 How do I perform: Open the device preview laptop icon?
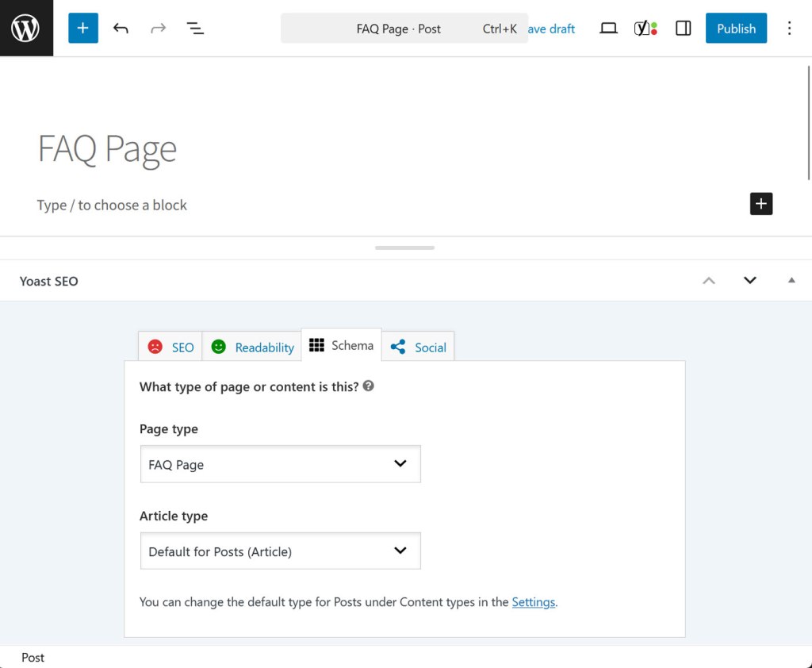pyautogui.click(x=608, y=28)
